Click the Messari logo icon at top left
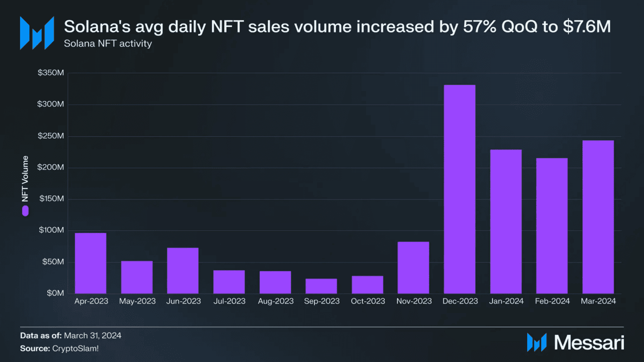 [36, 33]
